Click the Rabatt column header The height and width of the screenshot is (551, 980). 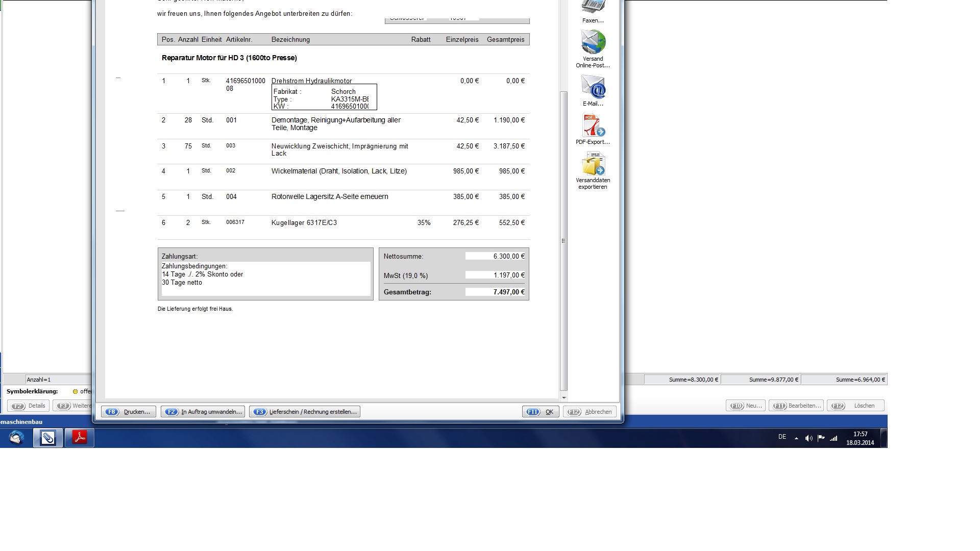[421, 40]
